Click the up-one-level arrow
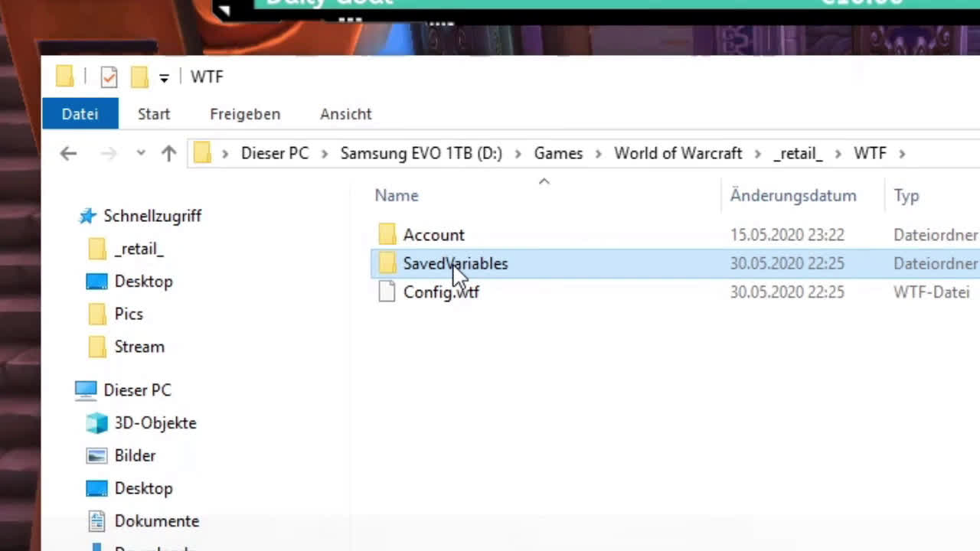The image size is (980, 551). (x=168, y=154)
